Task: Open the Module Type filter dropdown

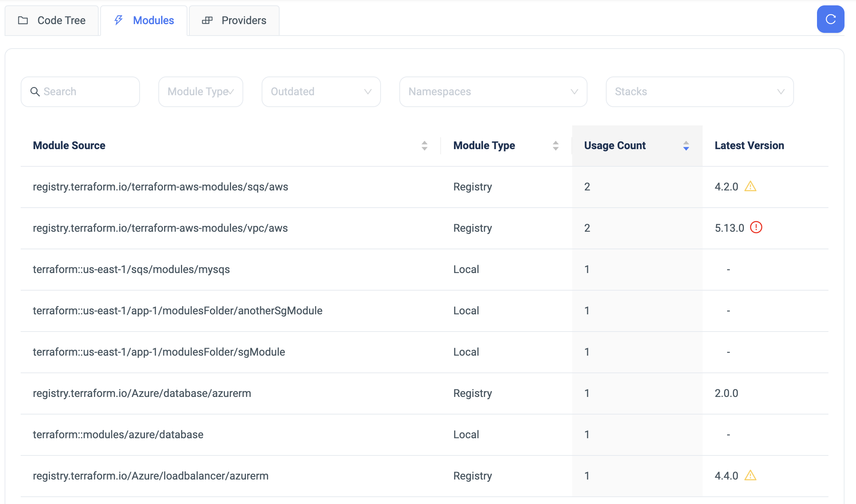Action: [201, 92]
